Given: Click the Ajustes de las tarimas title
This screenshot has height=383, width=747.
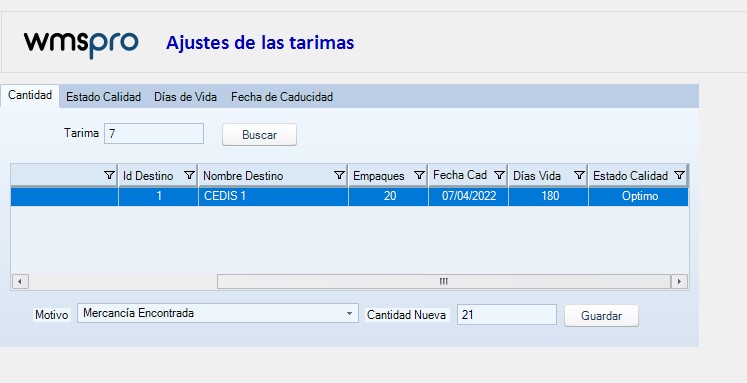Looking at the screenshot, I should pos(260,43).
